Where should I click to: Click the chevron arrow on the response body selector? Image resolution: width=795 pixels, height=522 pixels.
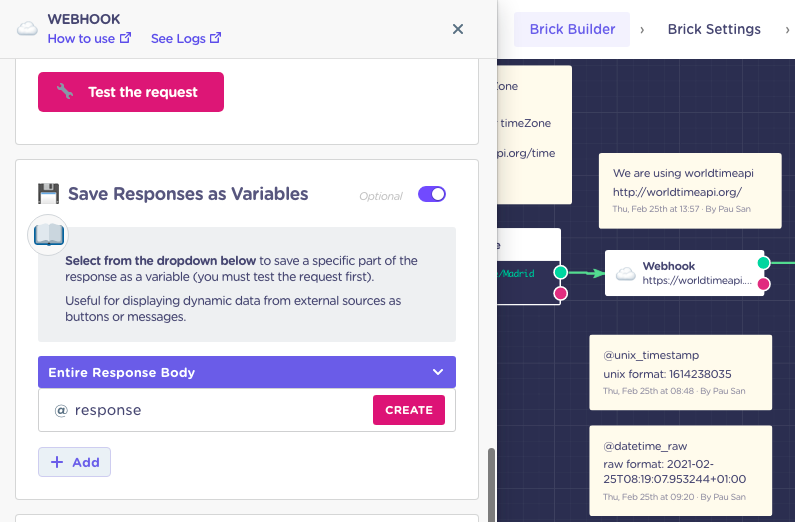438,372
